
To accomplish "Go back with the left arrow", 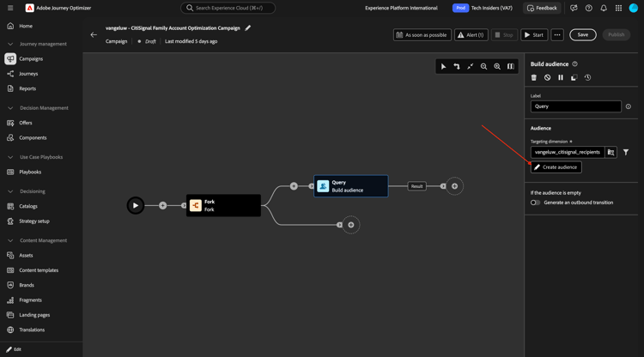I will coord(94,35).
